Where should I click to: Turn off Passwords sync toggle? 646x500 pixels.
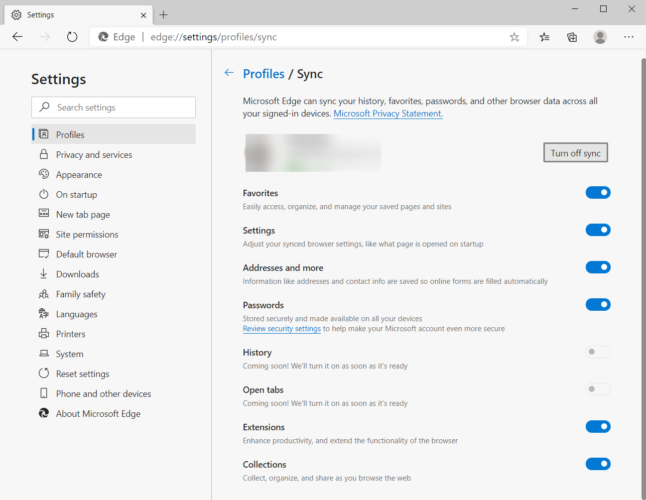click(x=598, y=305)
